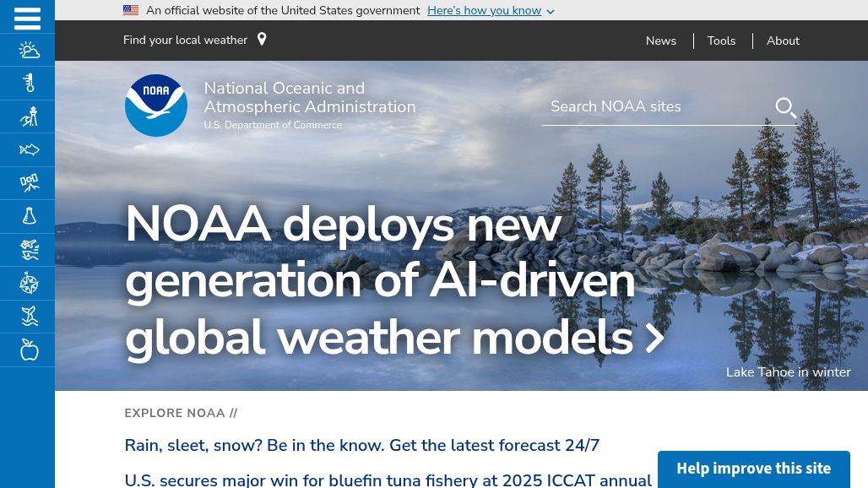Image resolution: width=868 pixels, height=488 pixels.
Task: Click the search magnifier in the NOAA search bar
Action: (785, 107)
